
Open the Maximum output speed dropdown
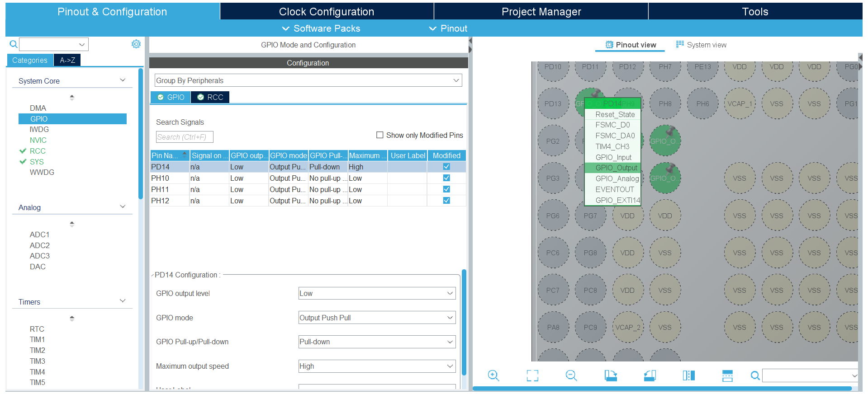[x=377, y=366]
